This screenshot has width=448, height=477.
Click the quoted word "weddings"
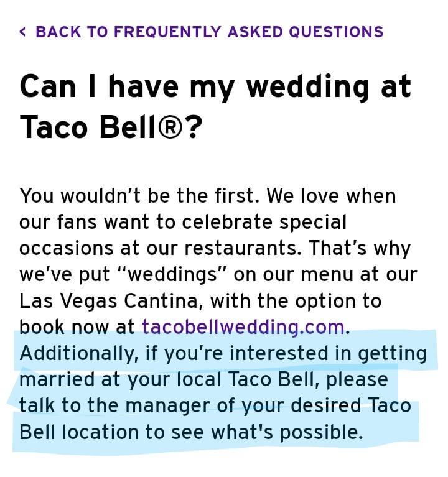[172, 274]
